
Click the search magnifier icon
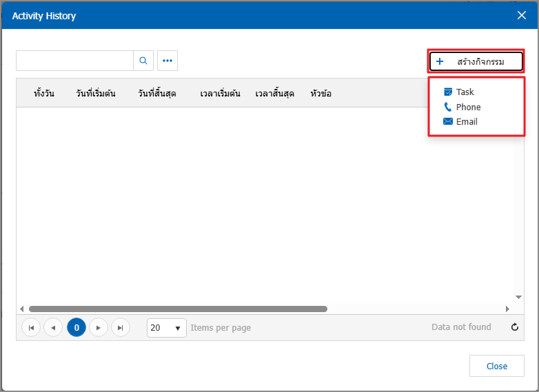(x=143, y=61)
